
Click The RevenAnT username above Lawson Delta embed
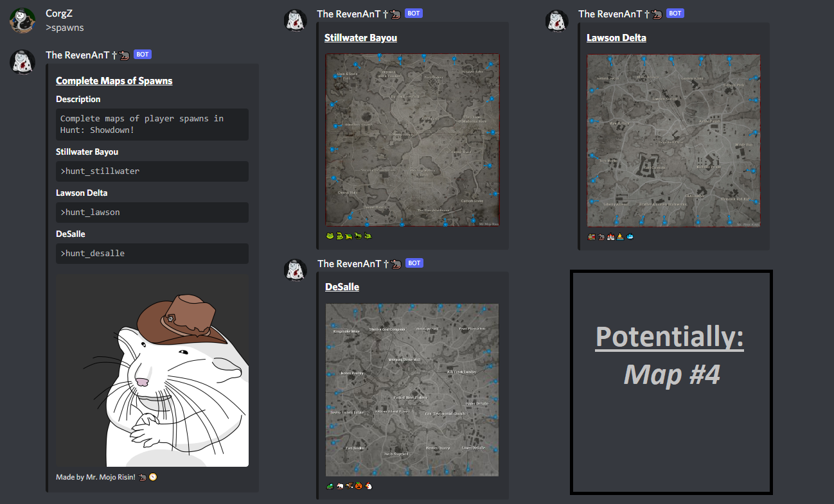[621, 13]
